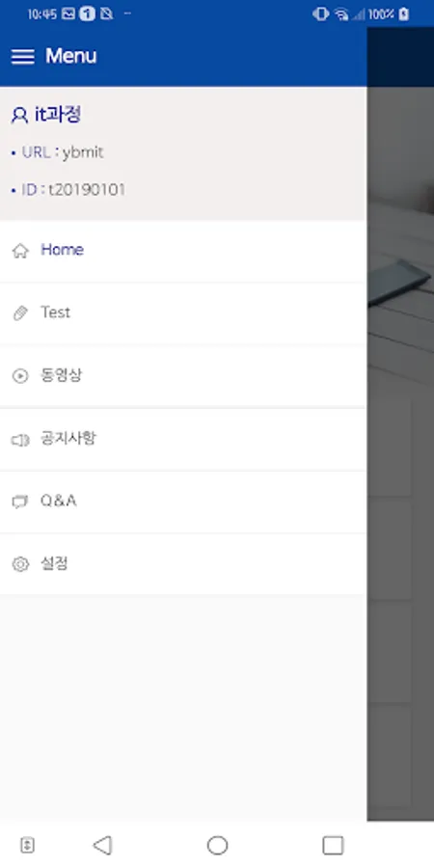Click the house icon beside Home
This screenshot has height=868, width=434.
20,251
